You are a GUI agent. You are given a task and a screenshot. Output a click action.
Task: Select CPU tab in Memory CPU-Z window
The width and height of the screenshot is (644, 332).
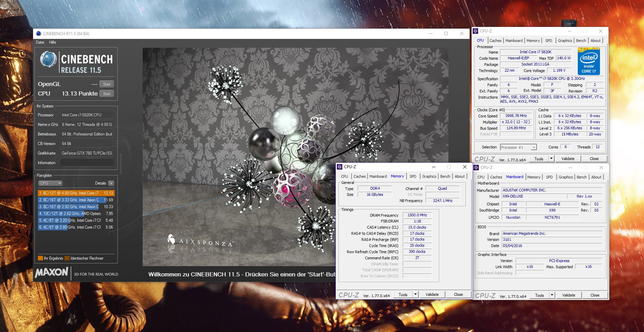[x=344, y=176]
